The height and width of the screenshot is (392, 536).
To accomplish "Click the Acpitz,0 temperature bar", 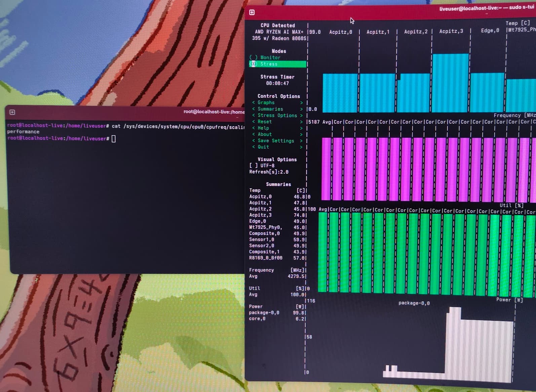I will (x=340, y=93).
